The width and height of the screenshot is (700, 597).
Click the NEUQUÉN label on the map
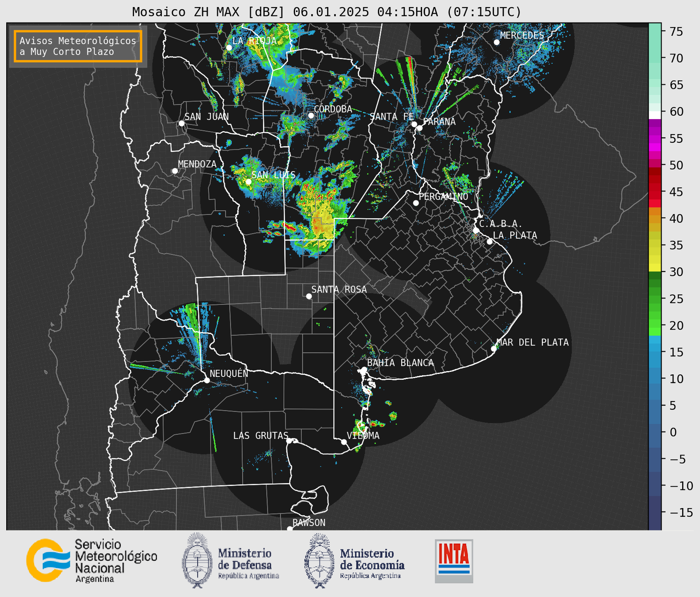[229, 373]
